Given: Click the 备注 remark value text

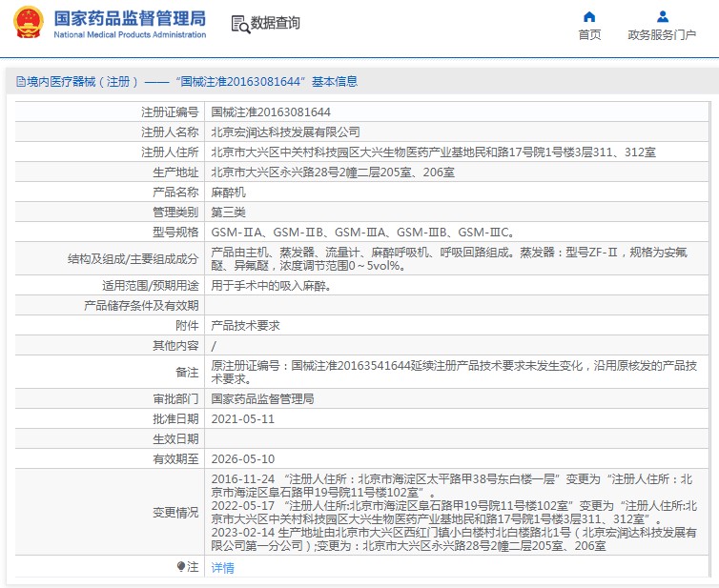Looking at the screenshot, I should (x=454, y=372).
